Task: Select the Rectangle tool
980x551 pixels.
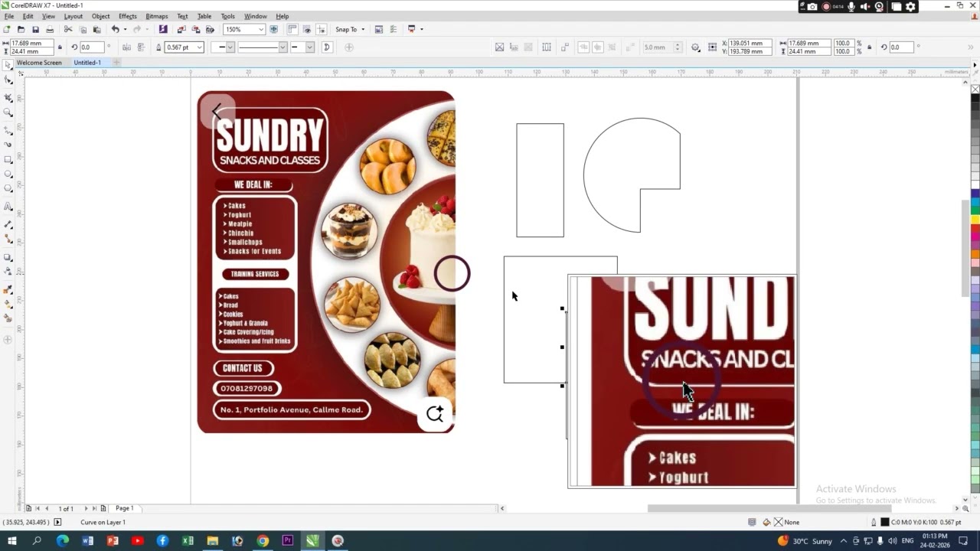Action: click(8, 160)
